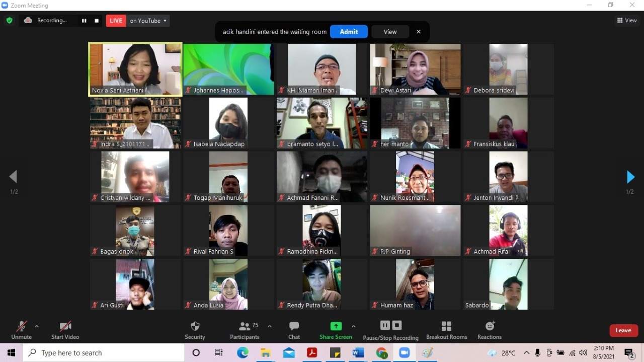The height and width of the screenshot is (362, 644).
Task: Open the Security shield icon
Action: point(195,326)
